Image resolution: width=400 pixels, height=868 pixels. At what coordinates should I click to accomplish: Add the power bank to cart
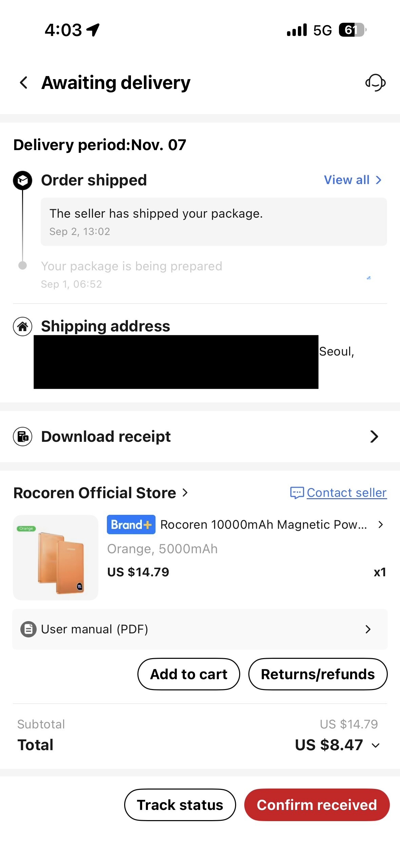click(x=189, y=674)
